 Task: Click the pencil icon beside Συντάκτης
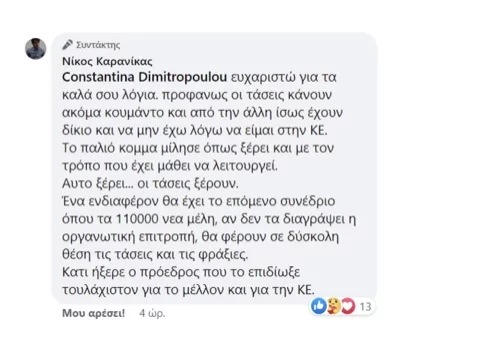68,44
